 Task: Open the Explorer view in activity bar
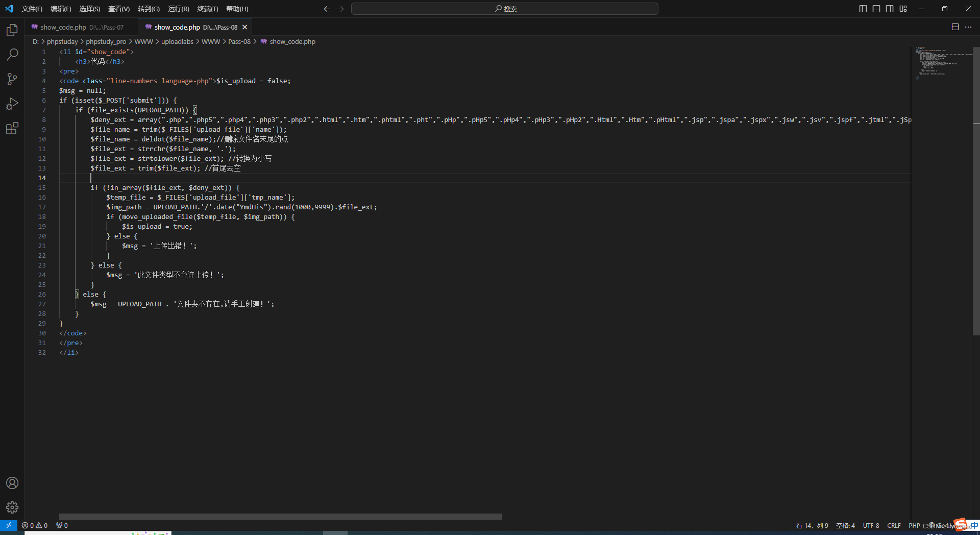[x=12, y=30]
